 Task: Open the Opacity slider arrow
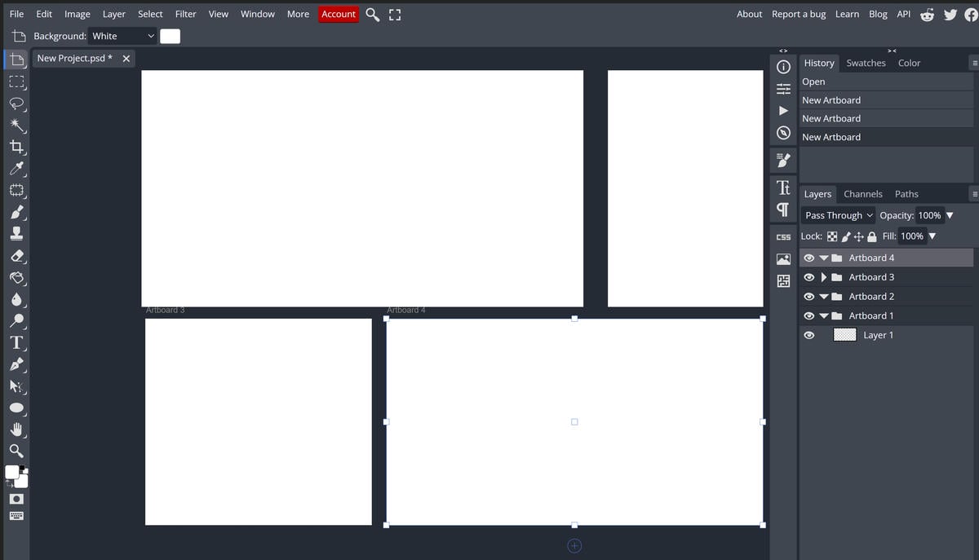click(x=950, y=215)
